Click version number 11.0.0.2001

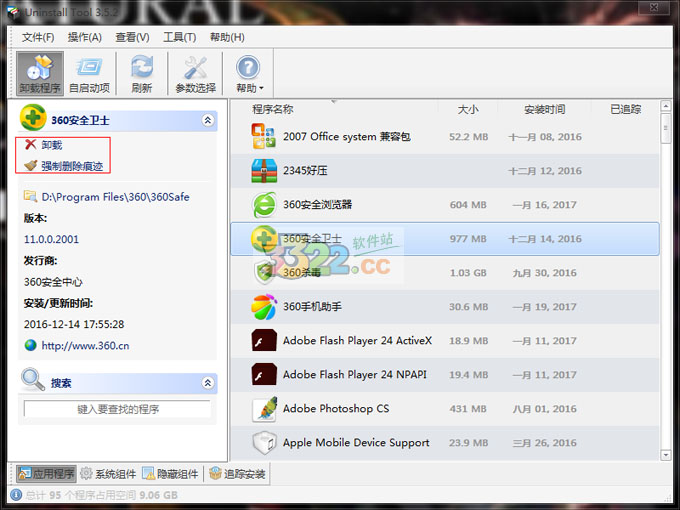click(51, 239)
